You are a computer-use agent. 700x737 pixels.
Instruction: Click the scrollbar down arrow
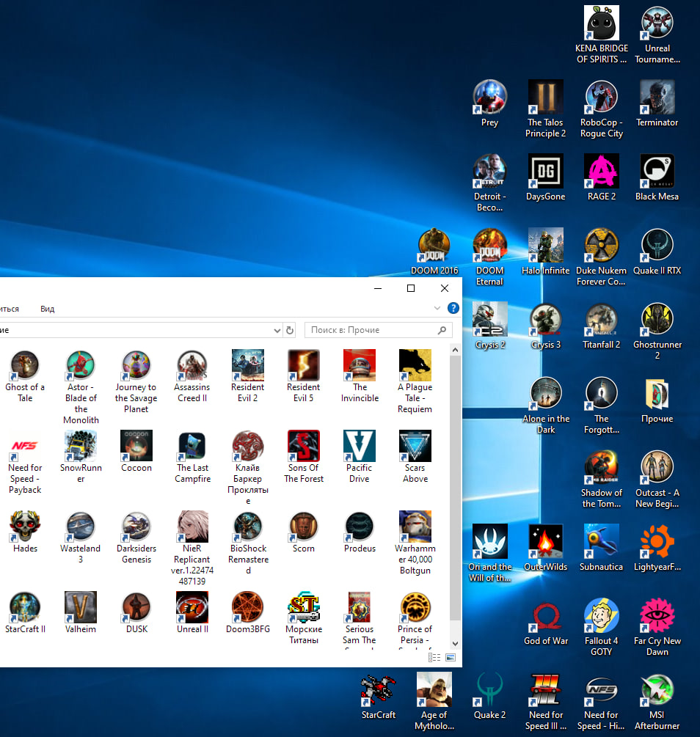point(455,643)
